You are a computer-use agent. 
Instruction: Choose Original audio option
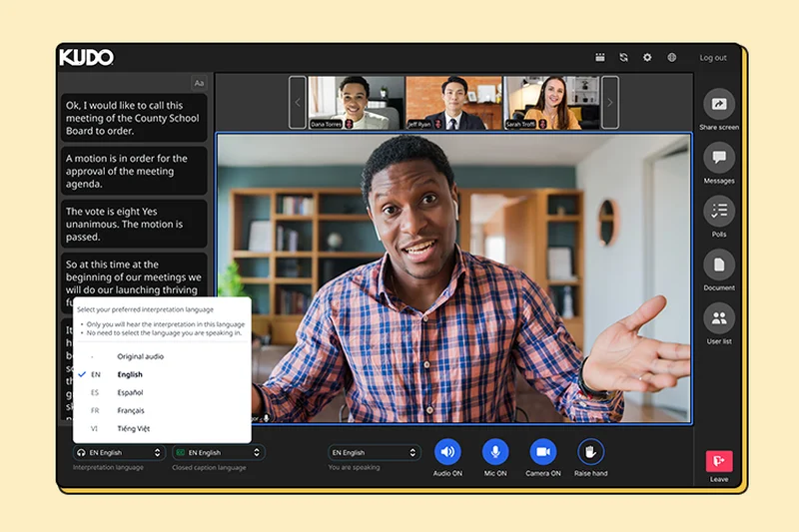(x=140, y=356)
